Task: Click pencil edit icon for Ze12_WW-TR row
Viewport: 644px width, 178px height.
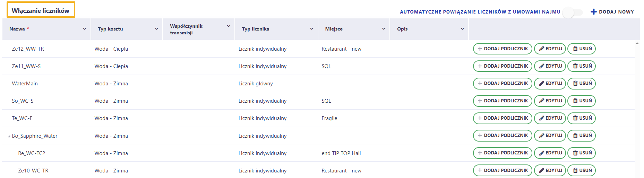Action: click(x=542, y=49)
